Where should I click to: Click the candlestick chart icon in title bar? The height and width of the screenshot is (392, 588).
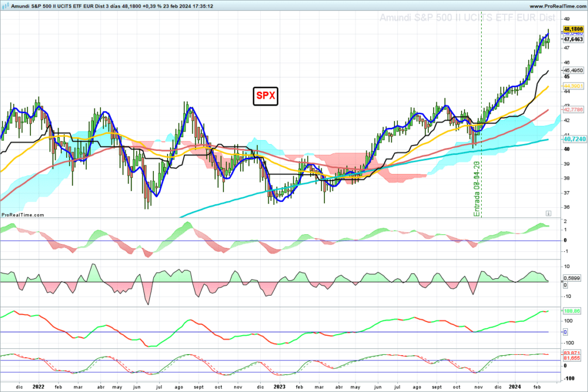[5, 6]
